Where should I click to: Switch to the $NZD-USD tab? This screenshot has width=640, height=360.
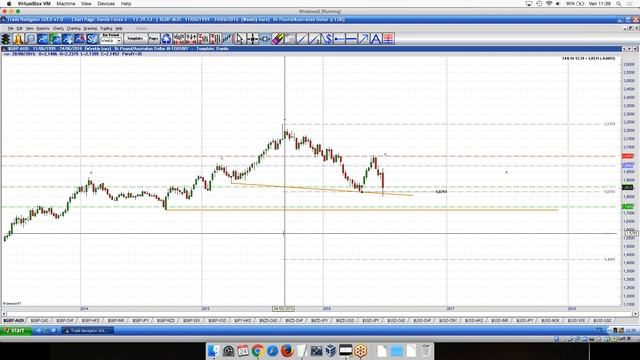pyautogui.click(x=345, y=321)
